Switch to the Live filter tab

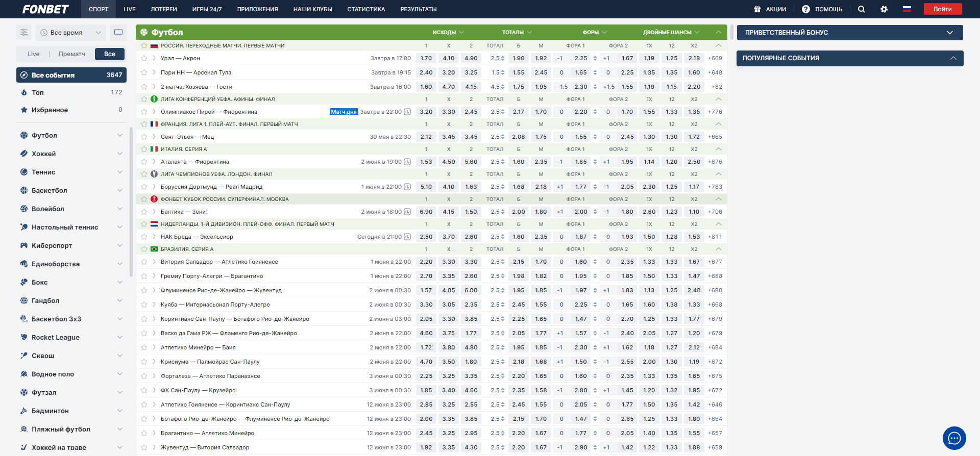(34, 54)
